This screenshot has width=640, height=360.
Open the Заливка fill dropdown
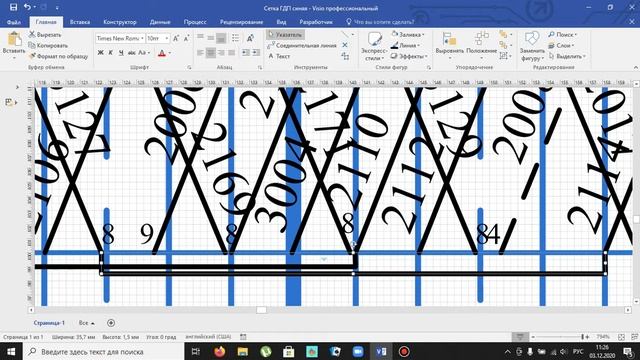pos(408,34)
